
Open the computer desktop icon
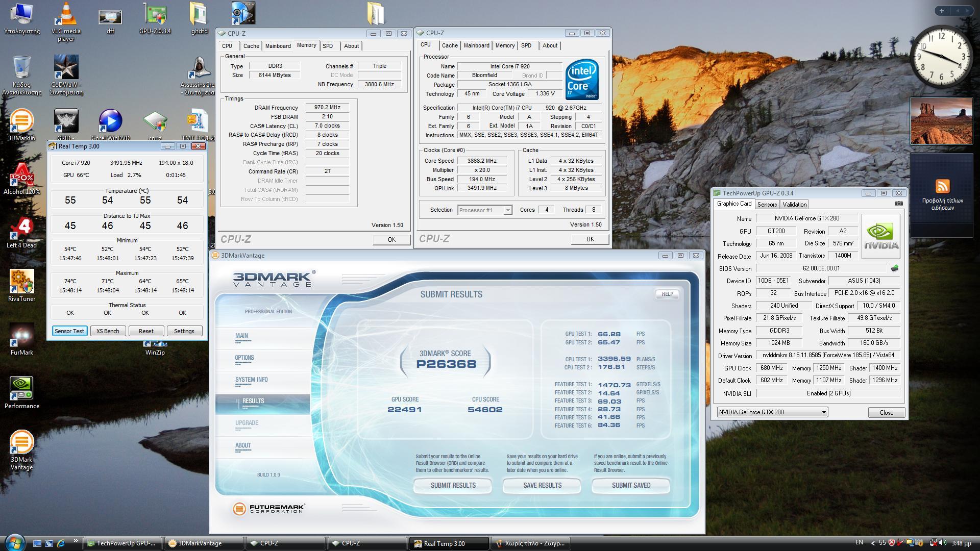tap(21, 18)
